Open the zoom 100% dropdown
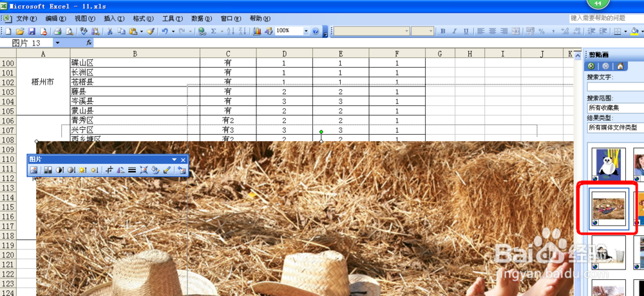This screenshot has height=296, width=644. [306, 31]
